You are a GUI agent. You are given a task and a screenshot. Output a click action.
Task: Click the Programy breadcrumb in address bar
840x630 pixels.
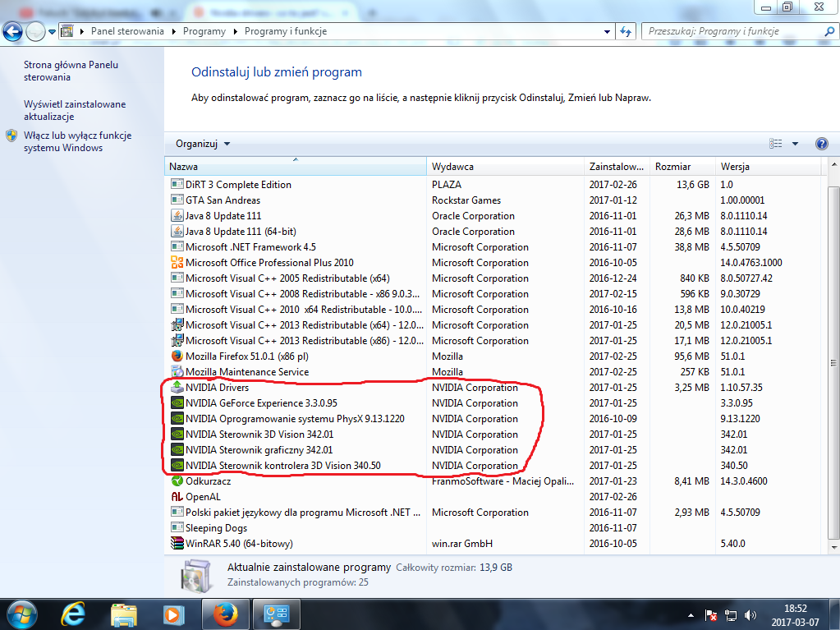[204, 31]
